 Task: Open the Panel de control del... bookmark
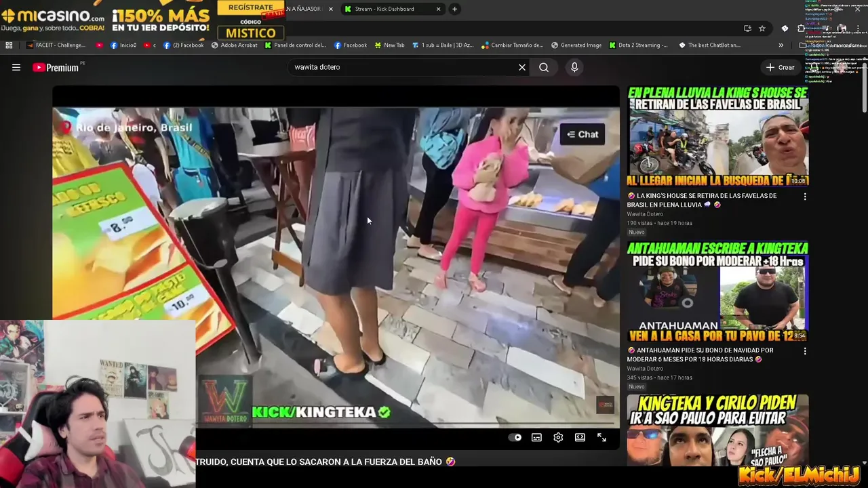pyautogui.click(x=295, y=45)
